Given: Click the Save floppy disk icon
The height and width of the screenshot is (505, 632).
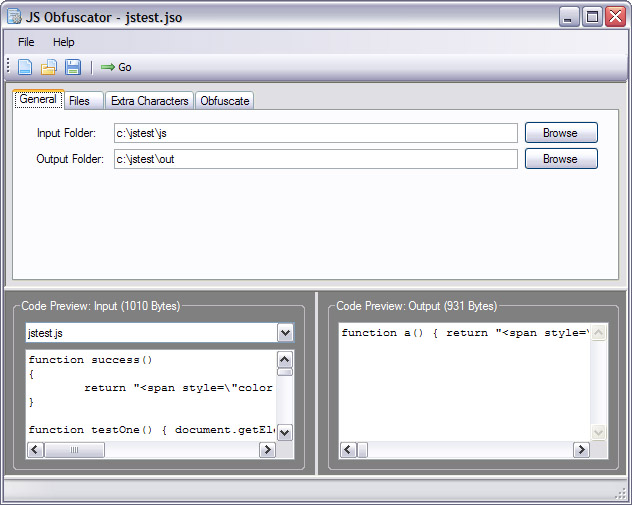Looking at the screenshot, I should coord(73,67).
